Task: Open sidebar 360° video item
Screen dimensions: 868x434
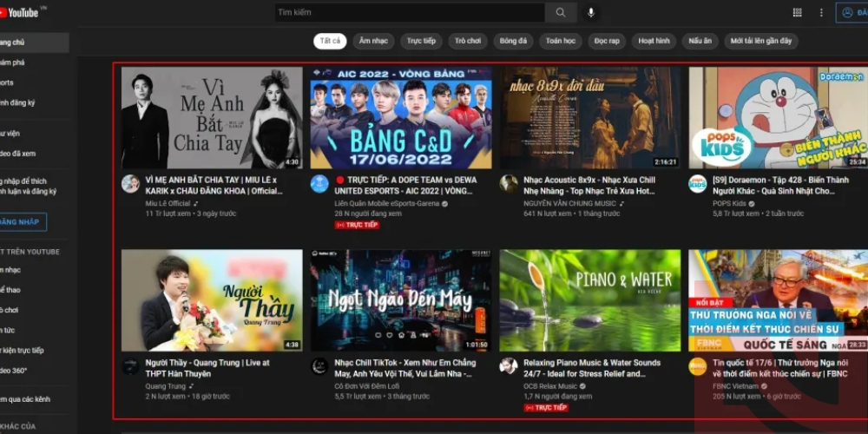Action: [35, 371]
